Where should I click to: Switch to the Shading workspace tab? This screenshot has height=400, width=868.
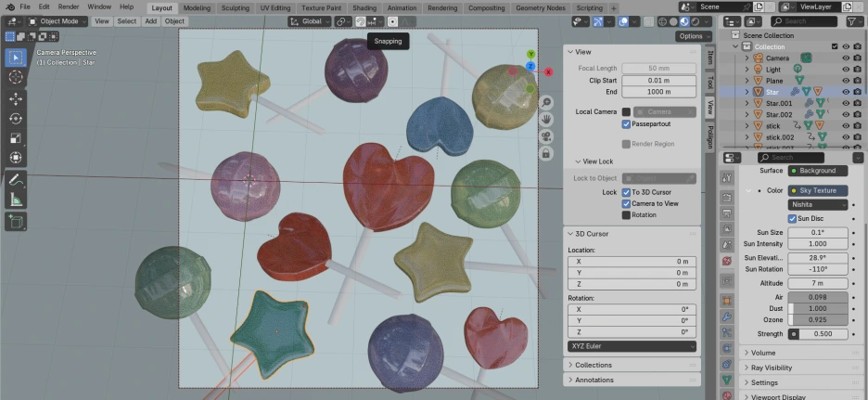pyautogui.click(x=364, y=7)
